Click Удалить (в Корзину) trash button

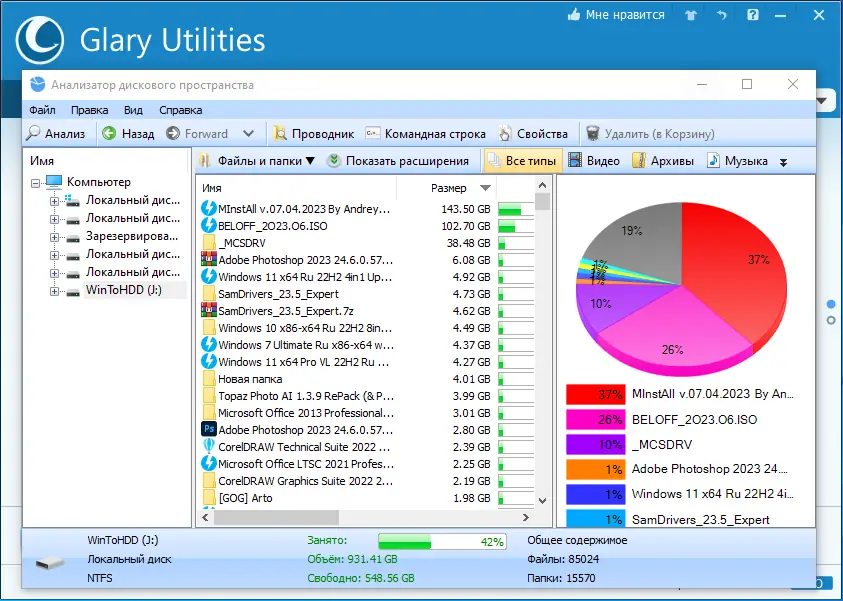[x=650, y=133]
